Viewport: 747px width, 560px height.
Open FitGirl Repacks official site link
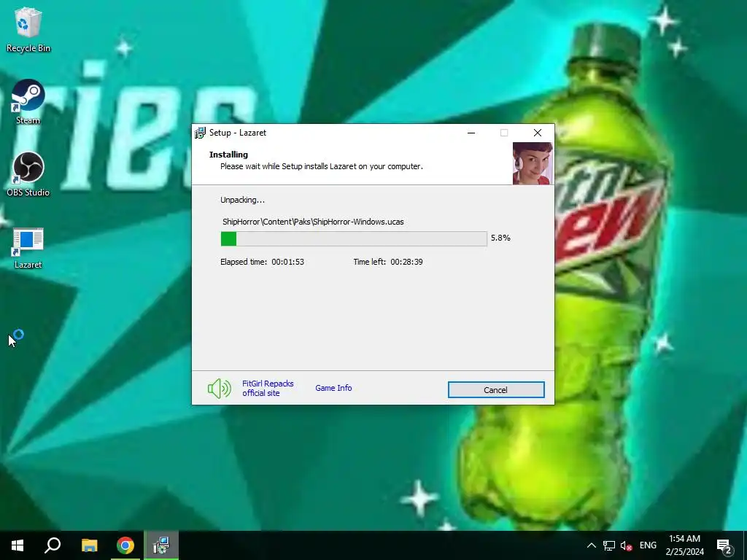pos(268,388)
